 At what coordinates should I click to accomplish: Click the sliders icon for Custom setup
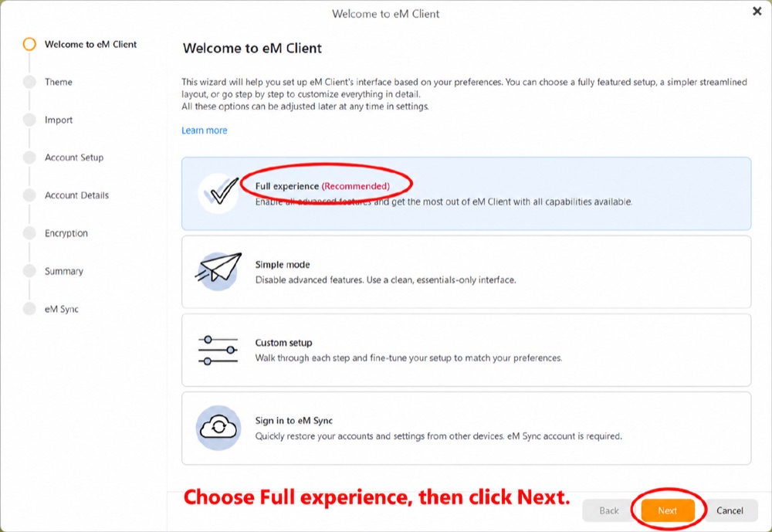coord(218,351)
